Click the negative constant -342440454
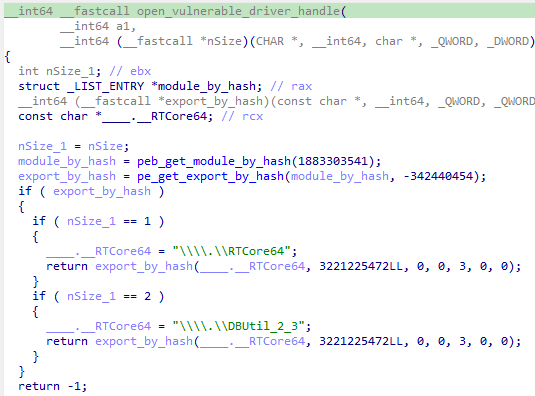Screen dimensions: 535x396 [437, 176]
